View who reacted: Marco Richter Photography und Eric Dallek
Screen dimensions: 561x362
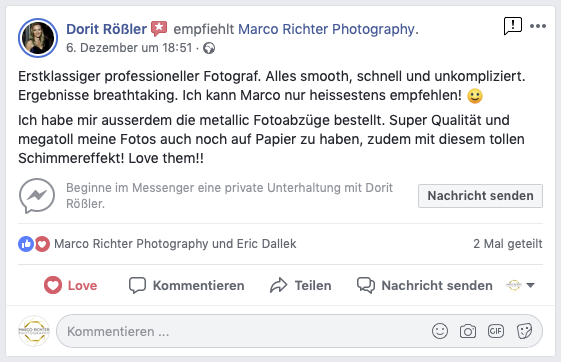click(x=175, y=244)
